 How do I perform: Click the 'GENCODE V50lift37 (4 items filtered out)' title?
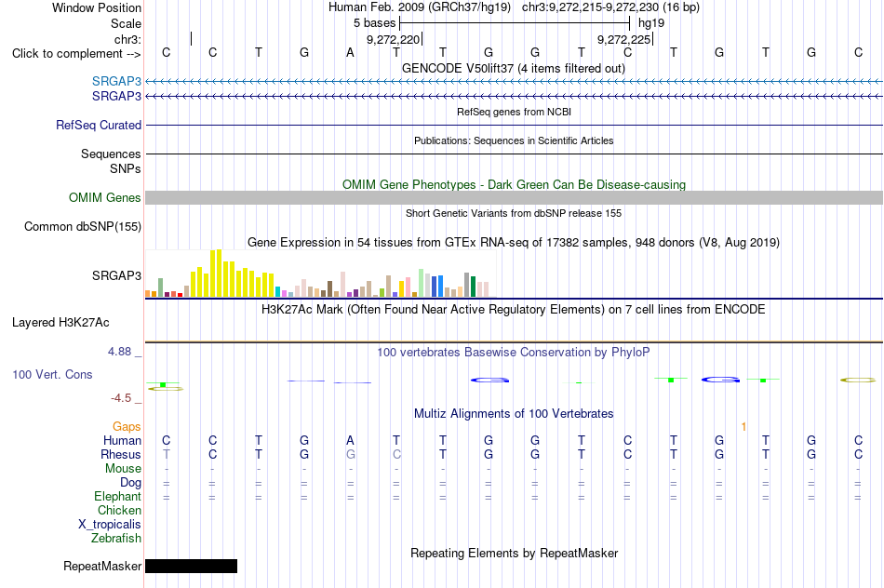pyautogui.click(x=514, y=69)
